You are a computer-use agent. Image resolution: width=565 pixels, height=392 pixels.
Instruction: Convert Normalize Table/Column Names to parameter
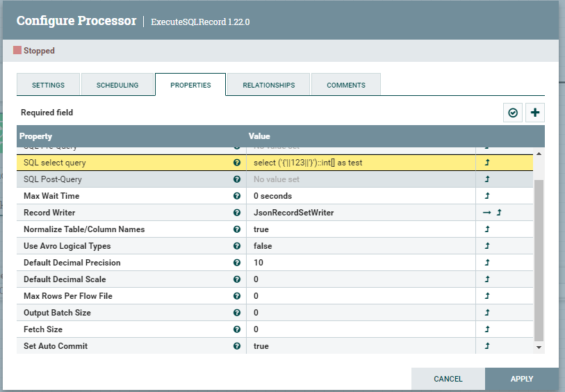tap(487, 229)
